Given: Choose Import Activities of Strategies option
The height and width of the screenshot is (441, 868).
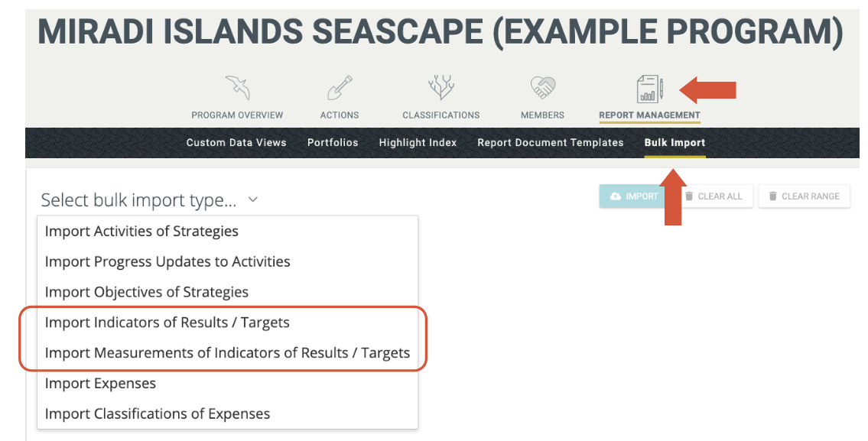Looking at the screenshot, I should pos(141,231).
